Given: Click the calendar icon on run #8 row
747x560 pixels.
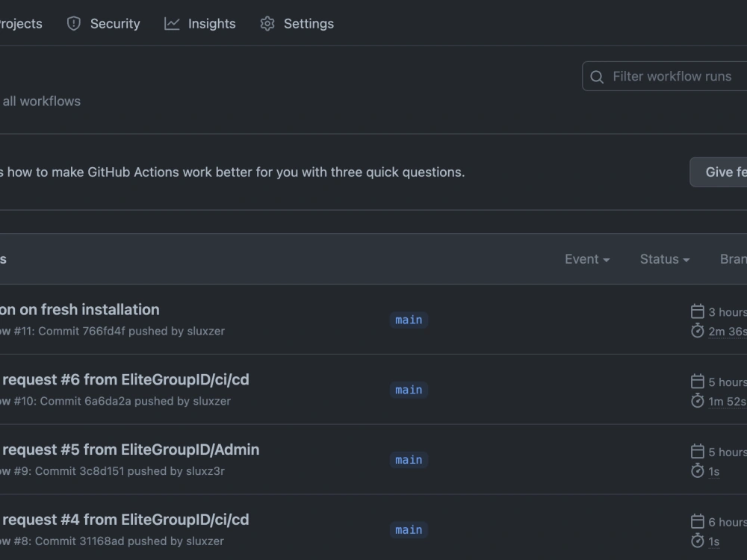Looking at the screenshot, I should pos(698,521).
